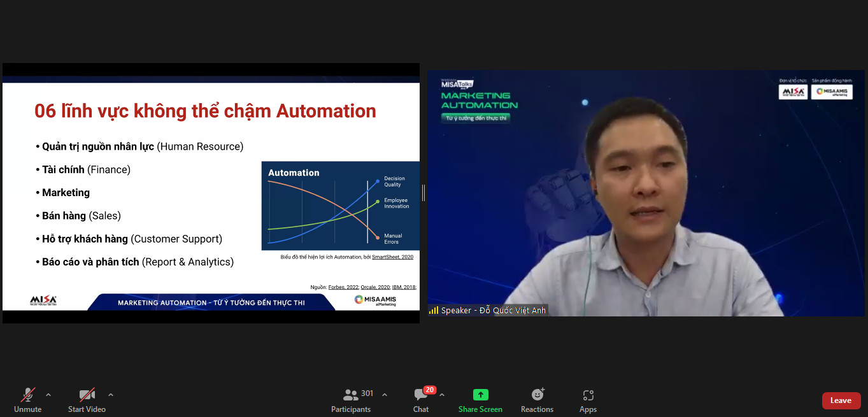
Task: Open the SmartSheet, 2020 source link
Action: tap(392, 257)
